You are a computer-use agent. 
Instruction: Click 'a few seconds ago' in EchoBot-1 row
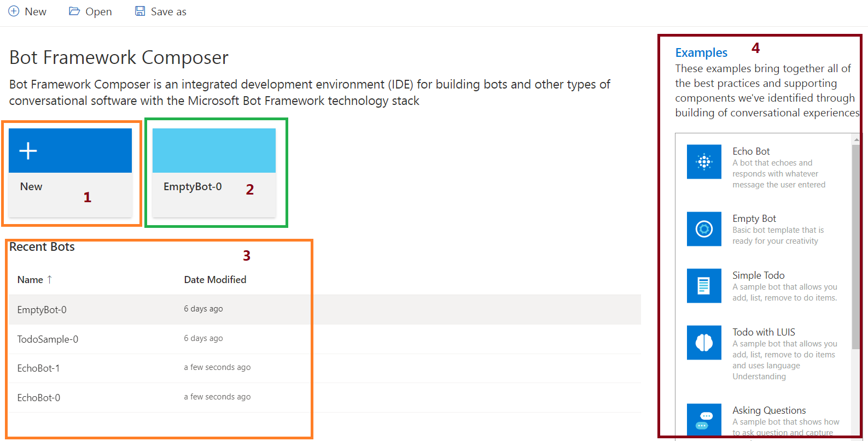[217, 367]
